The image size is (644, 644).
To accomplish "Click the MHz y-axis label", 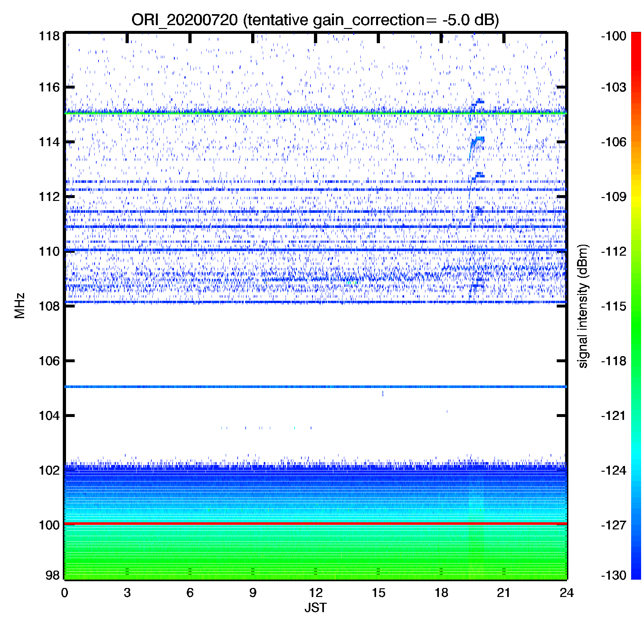I will 20,306.
